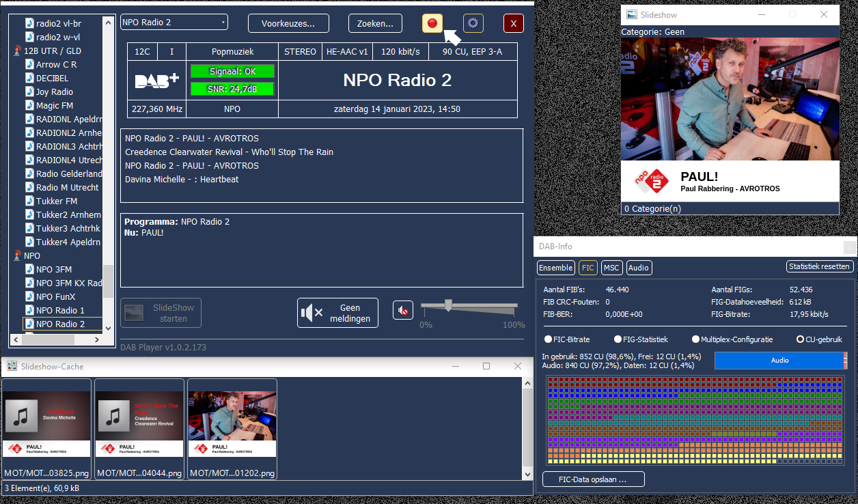Screen dimensions: 858x504
Task: Select the FIG-Statistiek radio option
Action: click(x=618, y=339)
